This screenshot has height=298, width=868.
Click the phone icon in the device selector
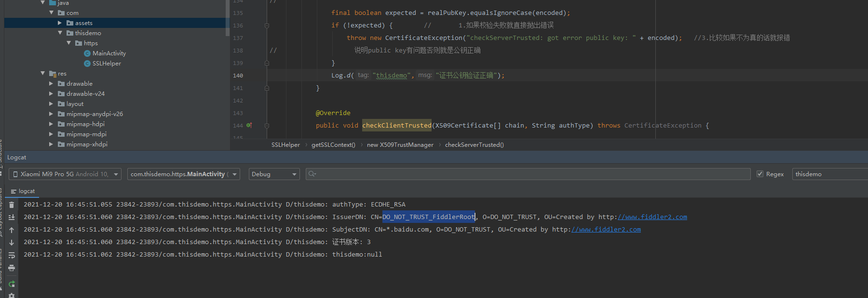(x=15, y=174)
